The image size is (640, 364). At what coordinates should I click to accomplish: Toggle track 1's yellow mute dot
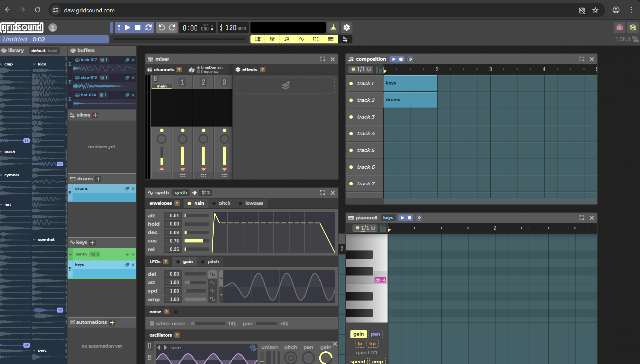pos(351,83)
